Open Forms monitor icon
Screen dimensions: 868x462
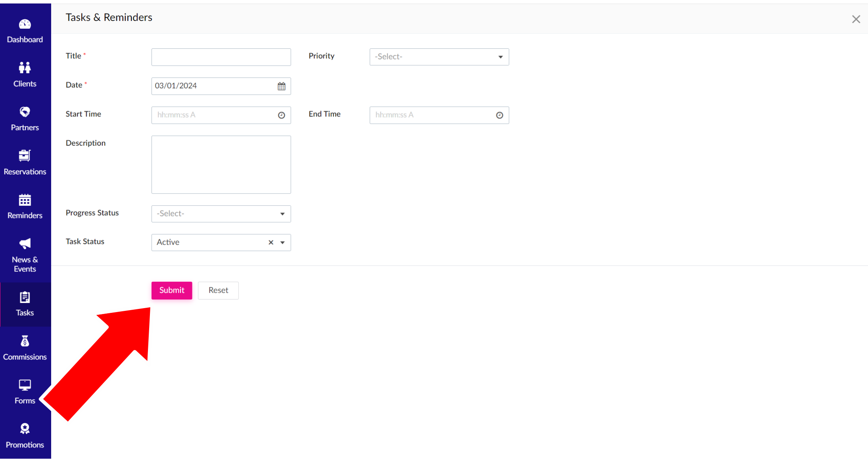point(25,385)
